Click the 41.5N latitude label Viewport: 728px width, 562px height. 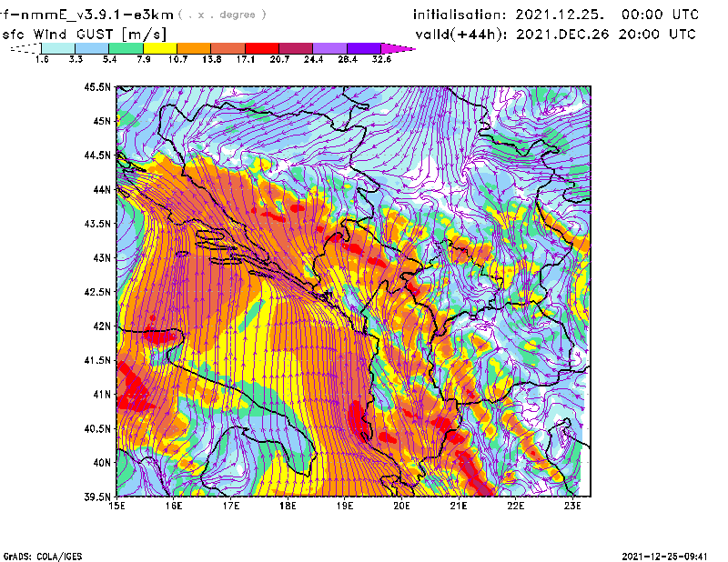click(x=97, y=360)
